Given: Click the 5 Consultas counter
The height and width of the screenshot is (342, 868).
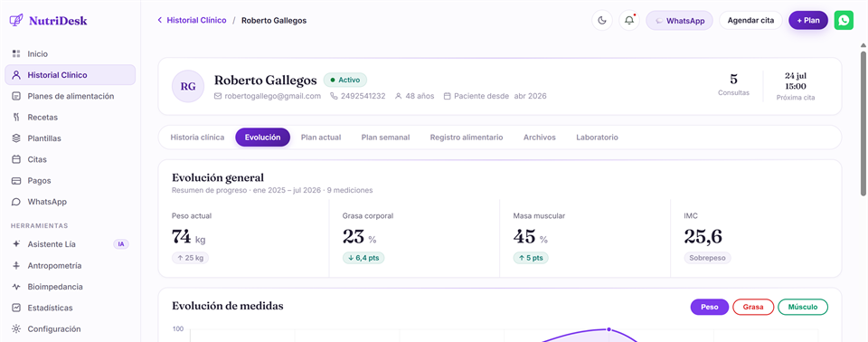Looking at the screenshot, I should tap(733, 85).
